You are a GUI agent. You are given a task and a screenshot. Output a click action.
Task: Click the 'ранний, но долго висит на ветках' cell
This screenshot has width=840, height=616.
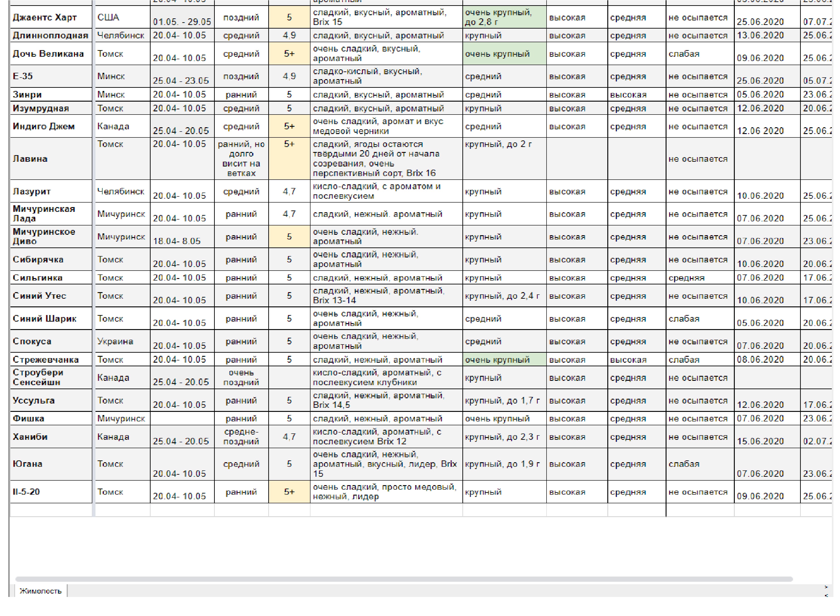coord(241,159)
